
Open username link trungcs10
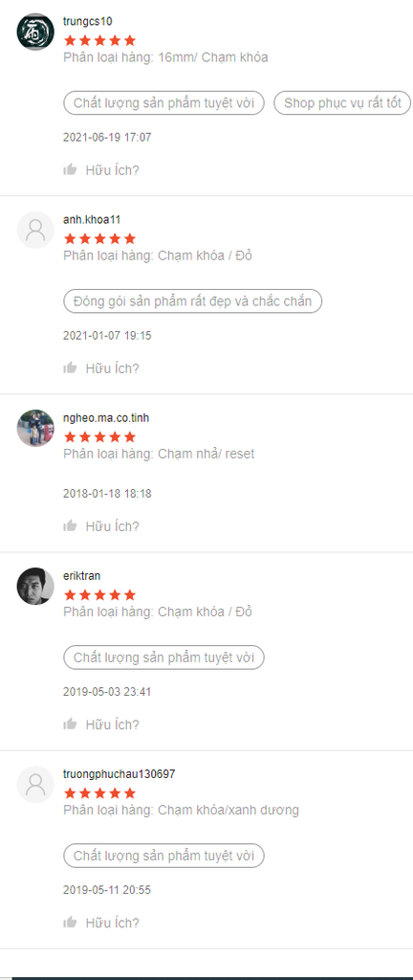coord(88,21)
